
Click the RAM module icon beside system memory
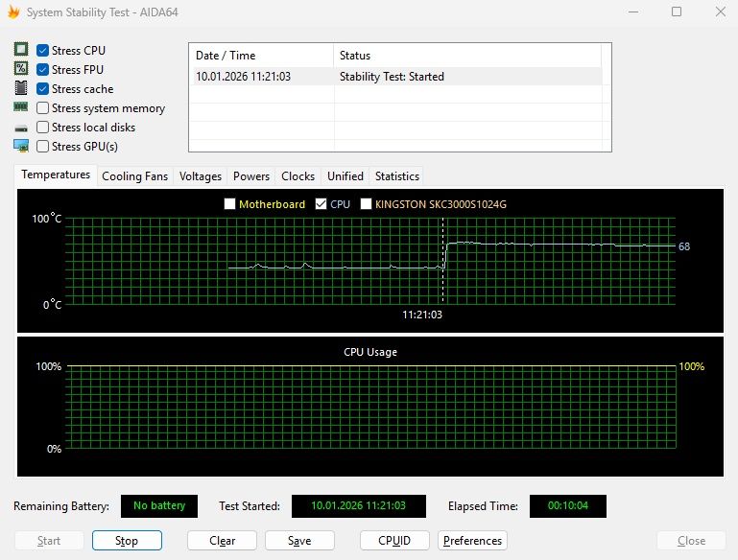[x=21, y=106]
